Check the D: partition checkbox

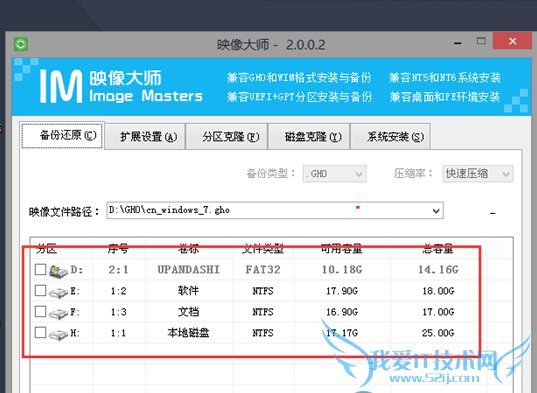(x=40, y=269)
